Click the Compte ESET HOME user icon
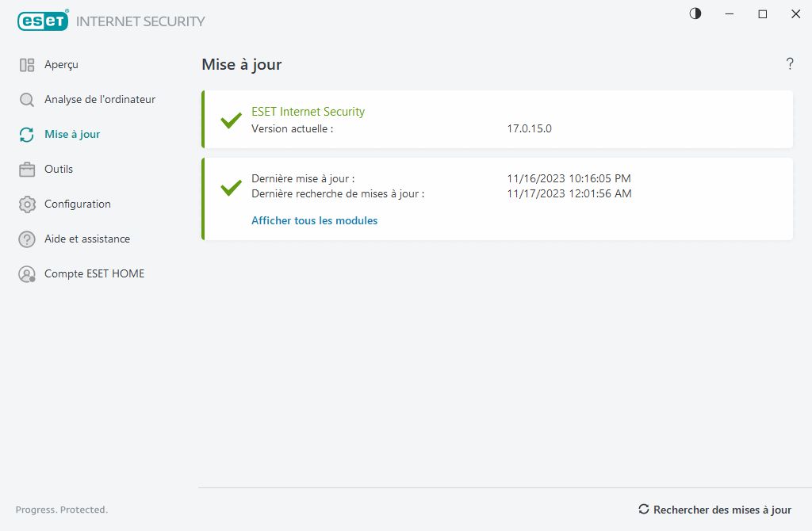 pos(27,274)
